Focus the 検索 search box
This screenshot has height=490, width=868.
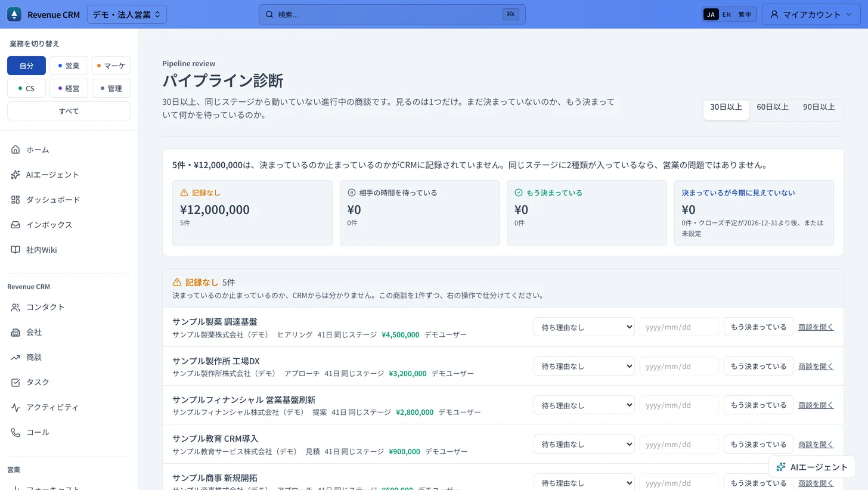[392, 14]
